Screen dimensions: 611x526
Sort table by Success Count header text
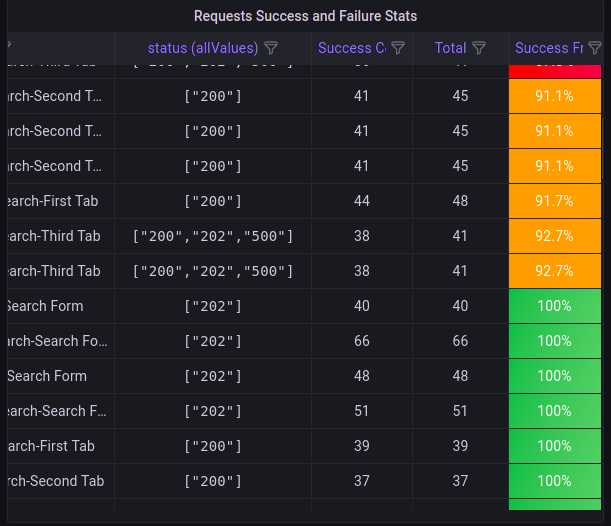(x=351, y=48)
